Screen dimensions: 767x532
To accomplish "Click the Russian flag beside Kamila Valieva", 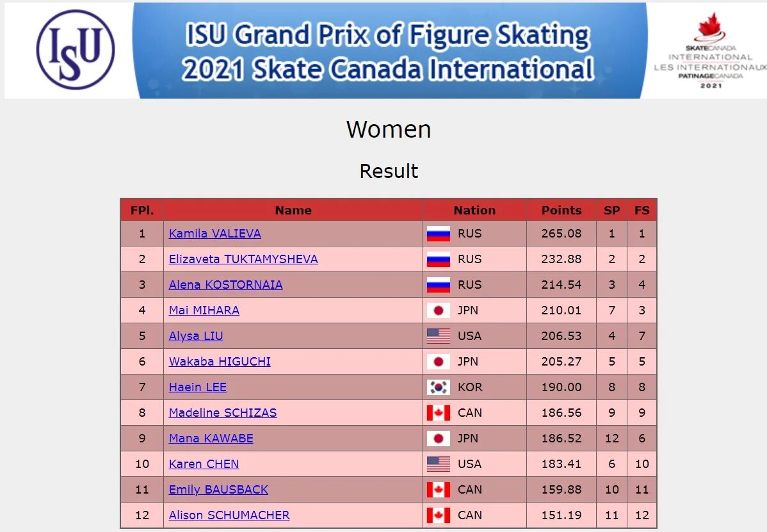I will coord(439,234).
